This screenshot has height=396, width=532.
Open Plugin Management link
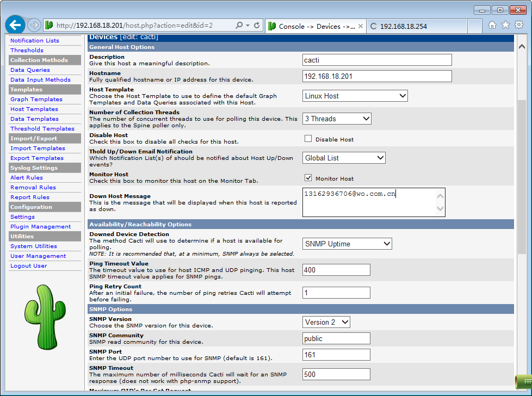click(x=41, y=227)
